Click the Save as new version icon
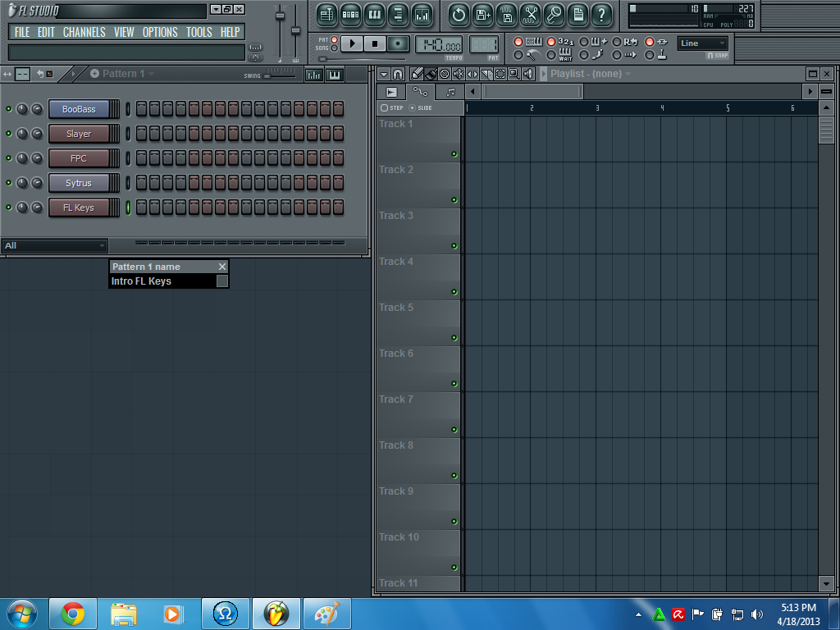The height and width of the screenshot is (630, 840). 482,15
